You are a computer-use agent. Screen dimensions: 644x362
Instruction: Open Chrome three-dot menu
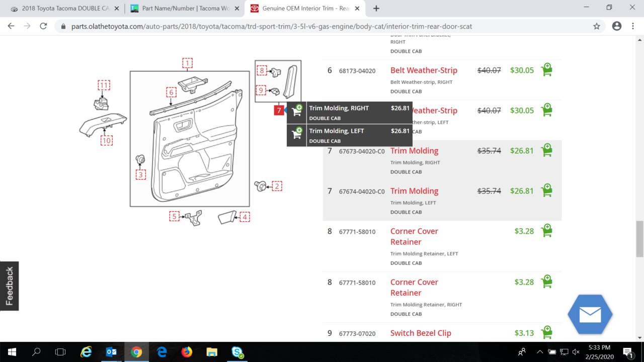click(633, 26)
